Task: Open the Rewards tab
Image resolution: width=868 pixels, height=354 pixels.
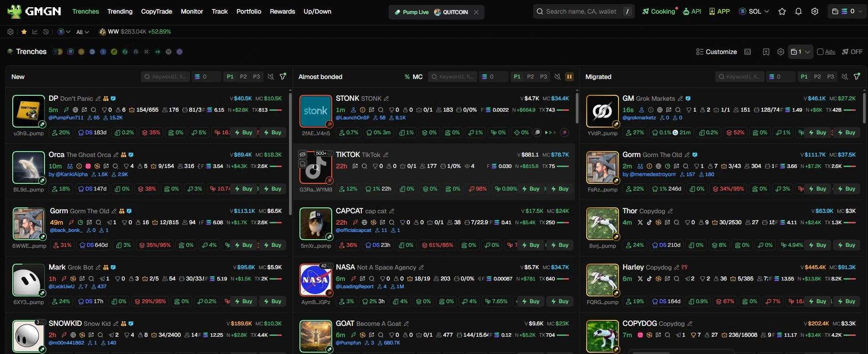Action: click(x=282, y=11)
